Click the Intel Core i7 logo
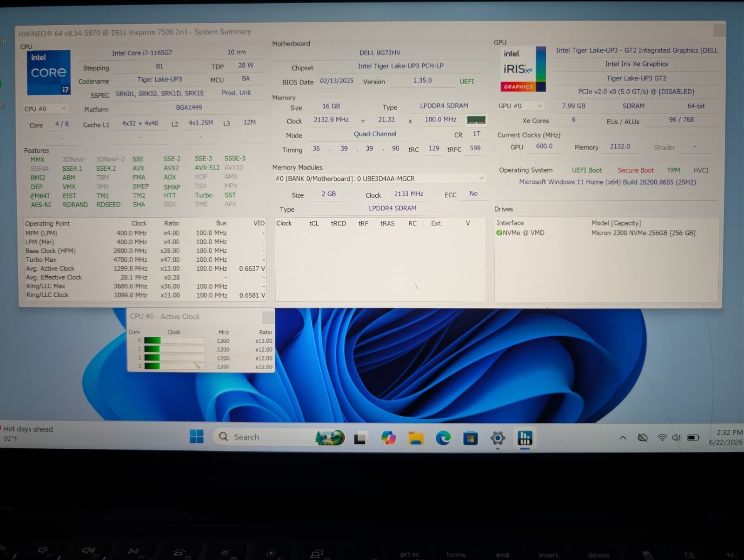 (x=49, y=73)
